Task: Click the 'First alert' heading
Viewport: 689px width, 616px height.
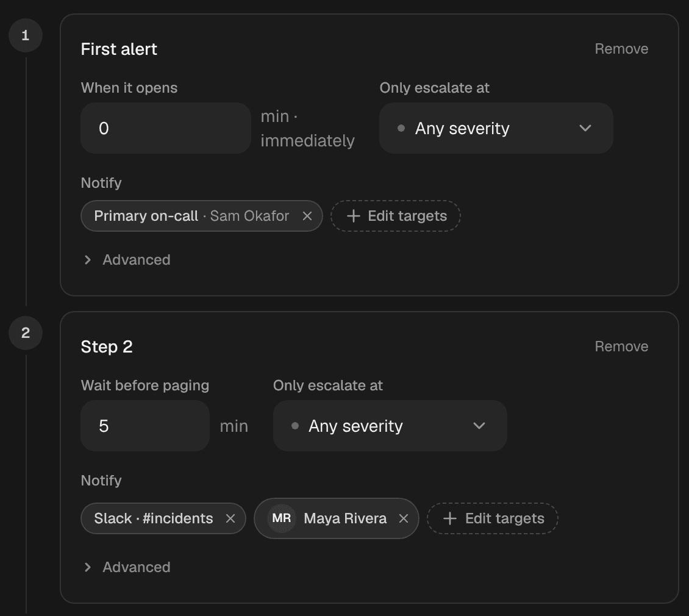Action: point(119,49)
